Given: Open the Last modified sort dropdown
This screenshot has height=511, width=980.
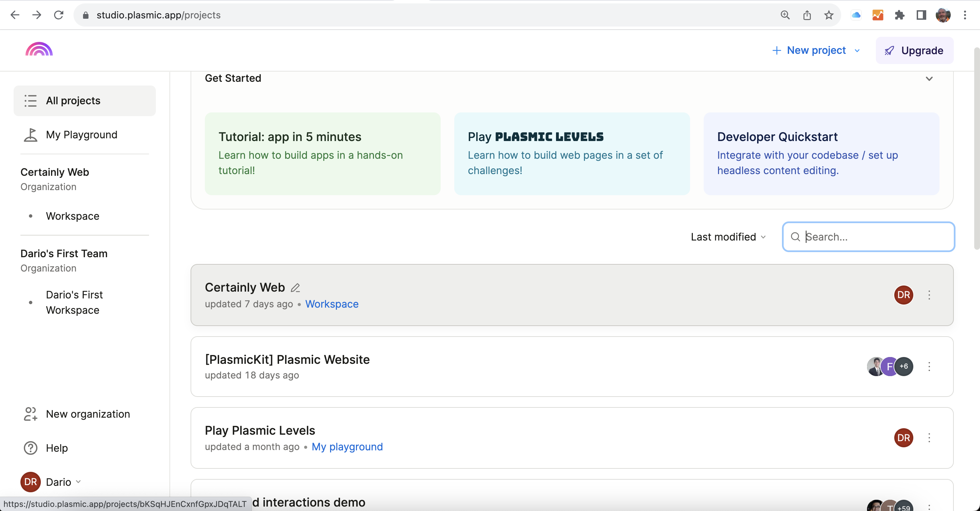Looking at the screenshot, I should tap(728, 237).
